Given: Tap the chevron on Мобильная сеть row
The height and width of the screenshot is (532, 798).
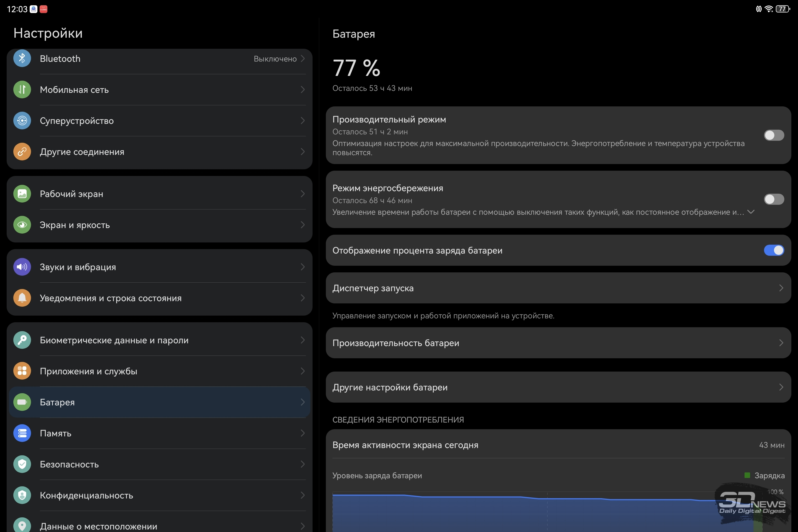Looking at the screenshot, I should point(303,89).
